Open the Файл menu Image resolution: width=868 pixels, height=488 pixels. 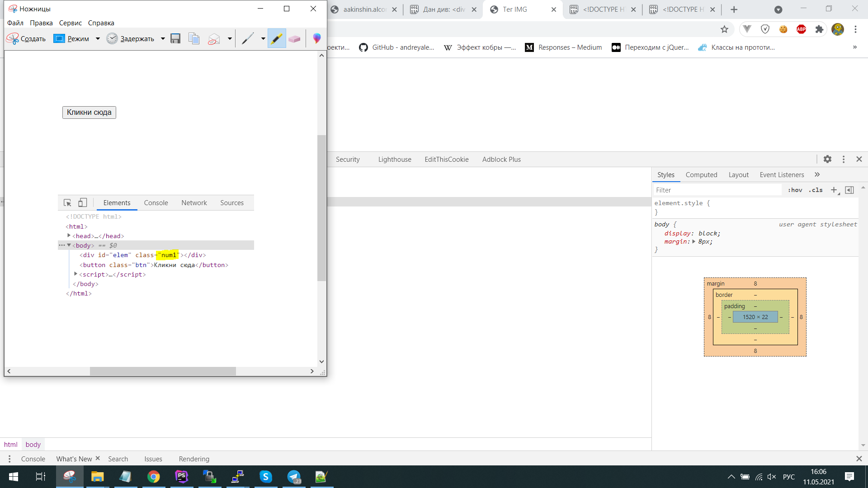pos(15,23)
